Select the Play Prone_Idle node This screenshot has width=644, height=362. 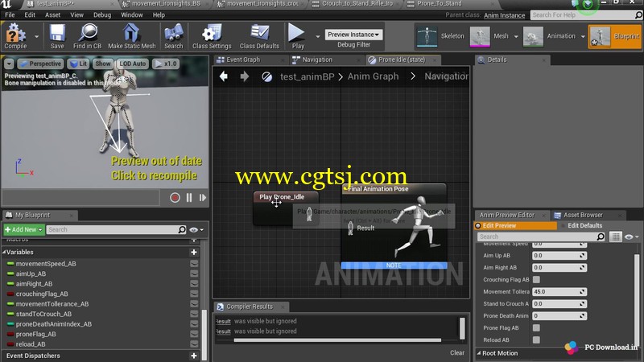click(282, 197)
